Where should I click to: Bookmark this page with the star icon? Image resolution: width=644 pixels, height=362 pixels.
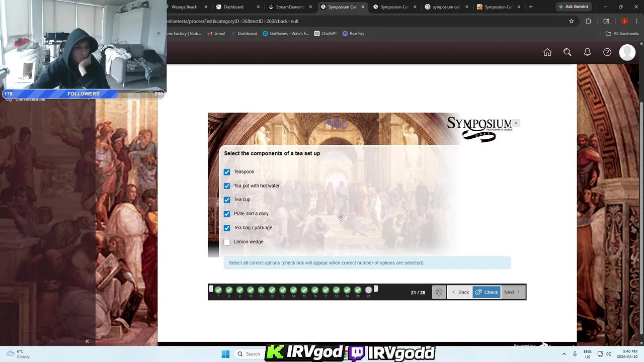click(572, 21)
